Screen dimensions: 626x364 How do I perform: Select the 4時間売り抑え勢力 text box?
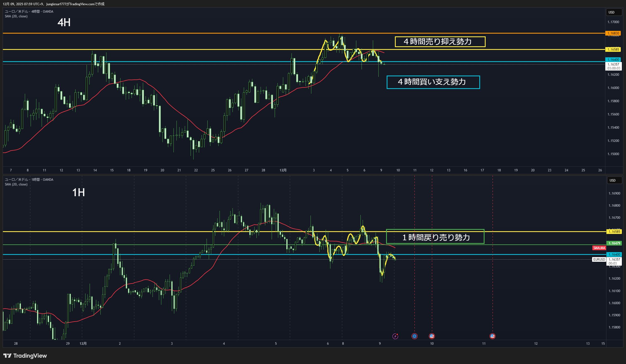pyautogui.click(x=440, y=42)
